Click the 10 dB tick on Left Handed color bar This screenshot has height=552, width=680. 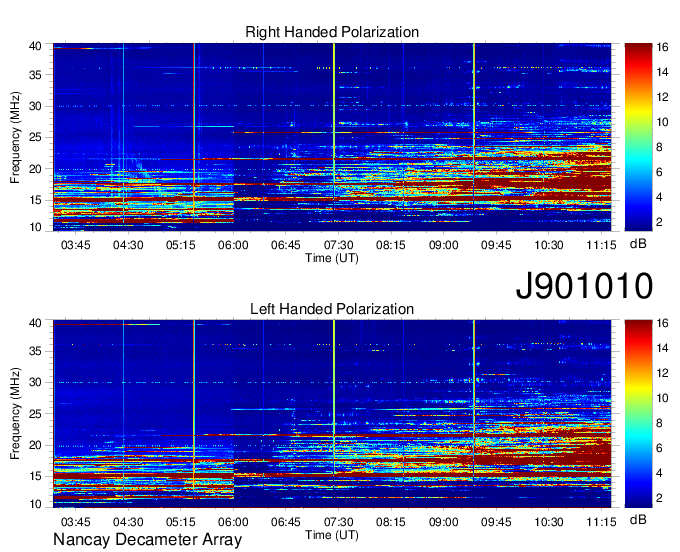tap(662, 398)
